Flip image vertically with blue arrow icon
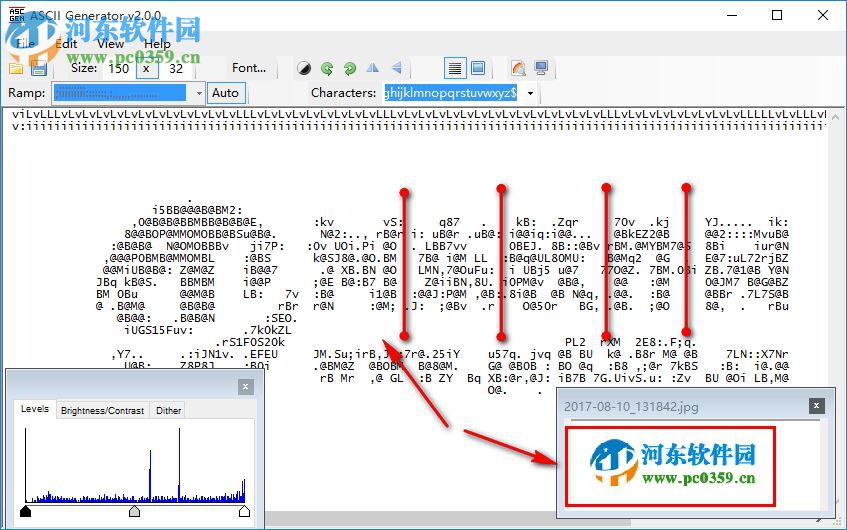The image size is (847, 530). pos(397,68)
